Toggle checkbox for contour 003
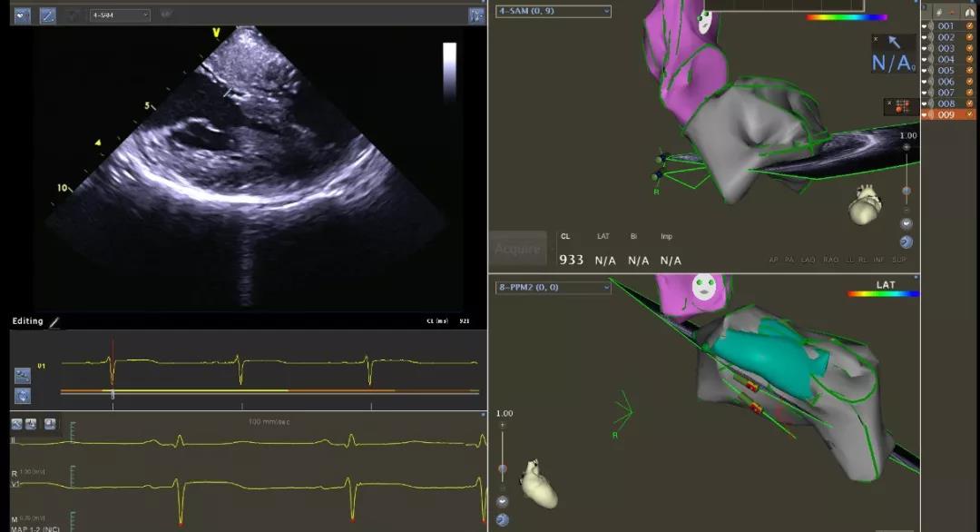Image resolution: width=980 pixels, height=532 pixels. 970,48
